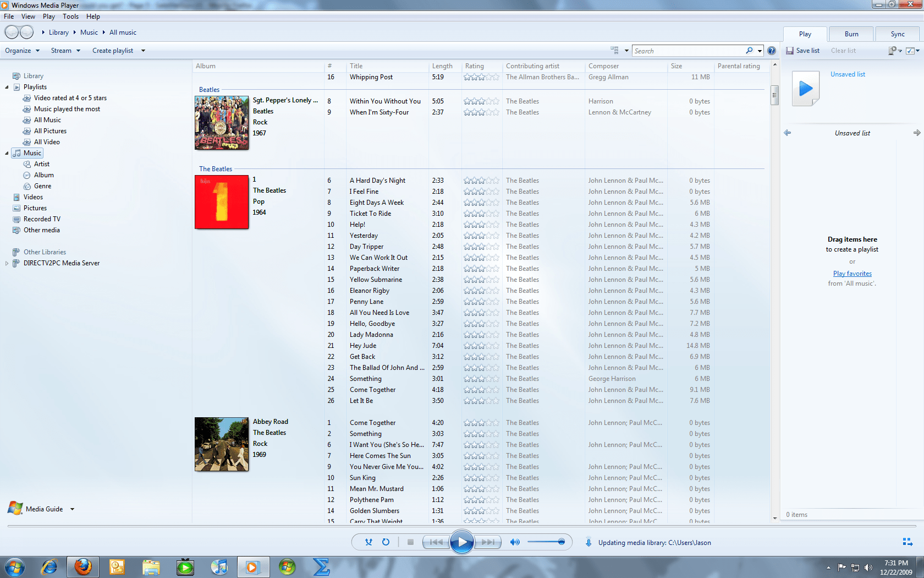Open the View menu

(x=28, y=17)
